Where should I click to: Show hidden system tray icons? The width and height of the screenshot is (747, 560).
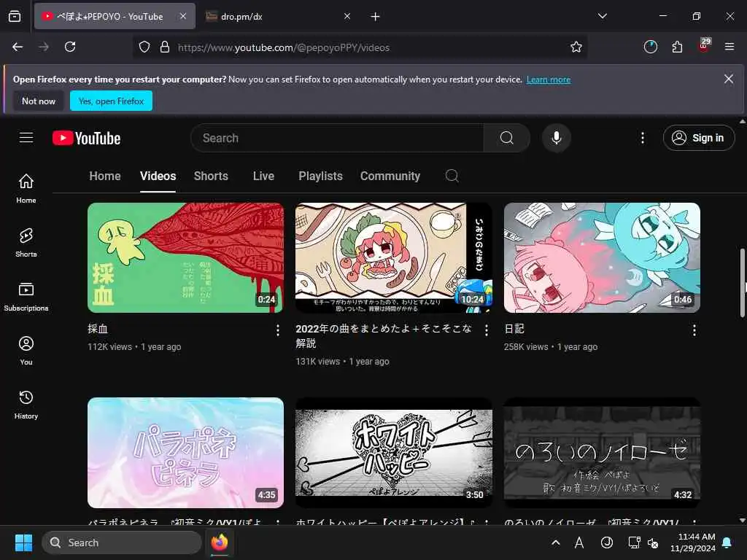555,542
